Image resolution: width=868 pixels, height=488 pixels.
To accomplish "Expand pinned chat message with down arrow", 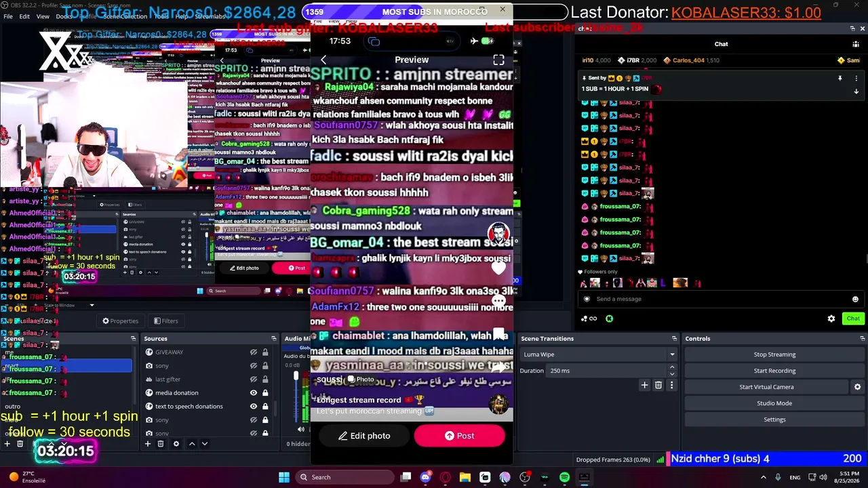I will [x=856, y=91].
